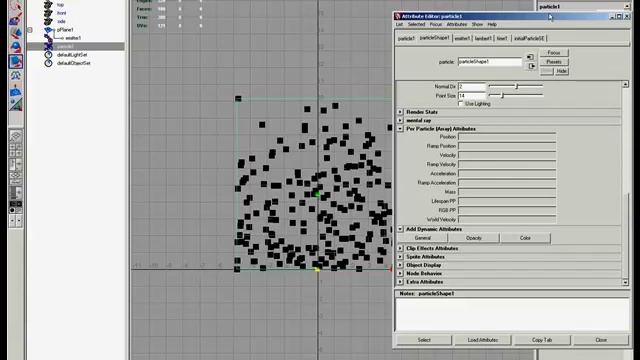The image size is (640, 360).
Task: Open the Selected menu in Attribute Editor
Action: (x=416, y=24)
